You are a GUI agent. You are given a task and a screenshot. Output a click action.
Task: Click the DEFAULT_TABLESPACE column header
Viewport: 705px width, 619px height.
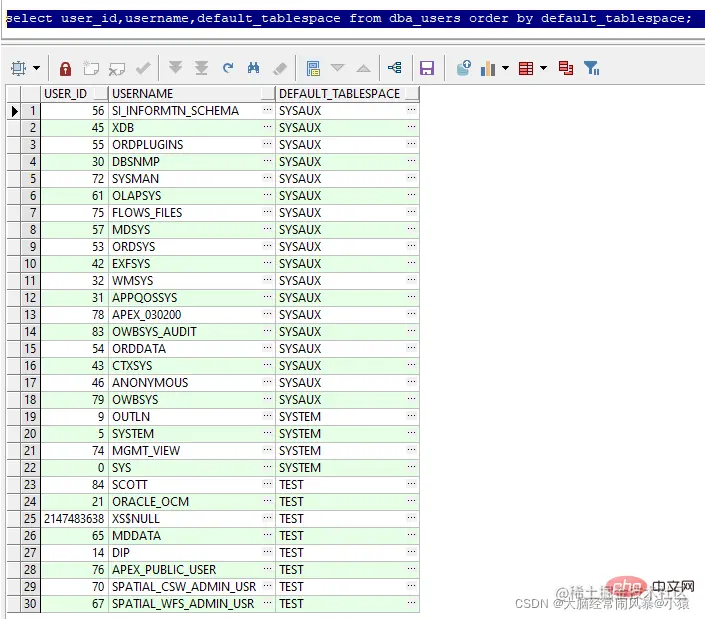[347, 94]
